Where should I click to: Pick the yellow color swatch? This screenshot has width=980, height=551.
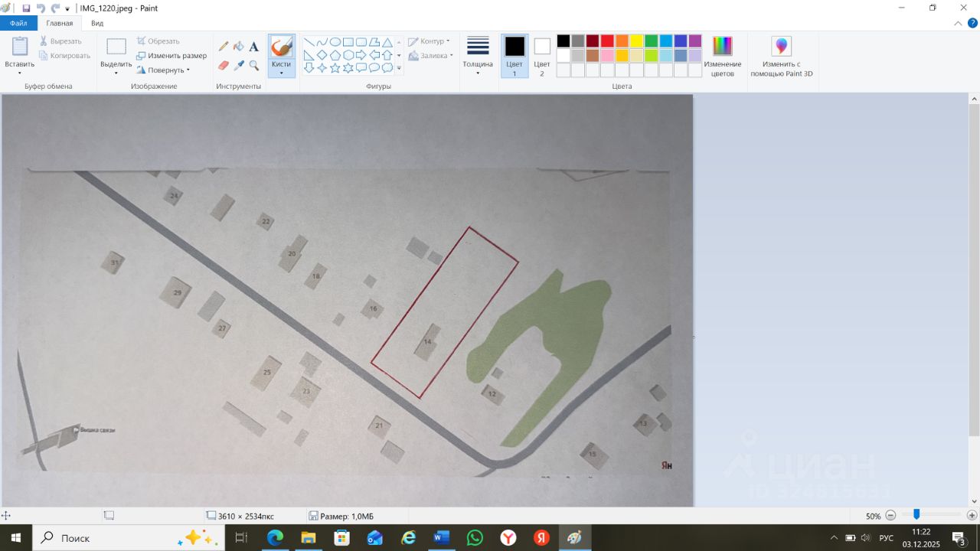(636, 41)
